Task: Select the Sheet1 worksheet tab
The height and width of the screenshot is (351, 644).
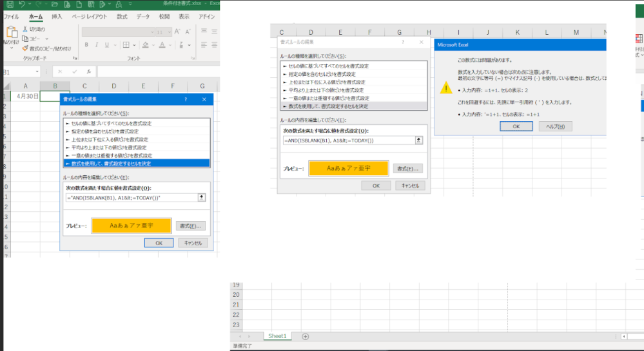Action: 277,336
